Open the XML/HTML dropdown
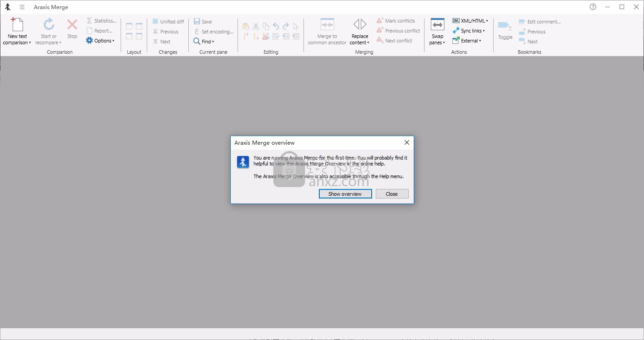Image resolution: width=644 pixels, height=340 pixels. [470, 21]
